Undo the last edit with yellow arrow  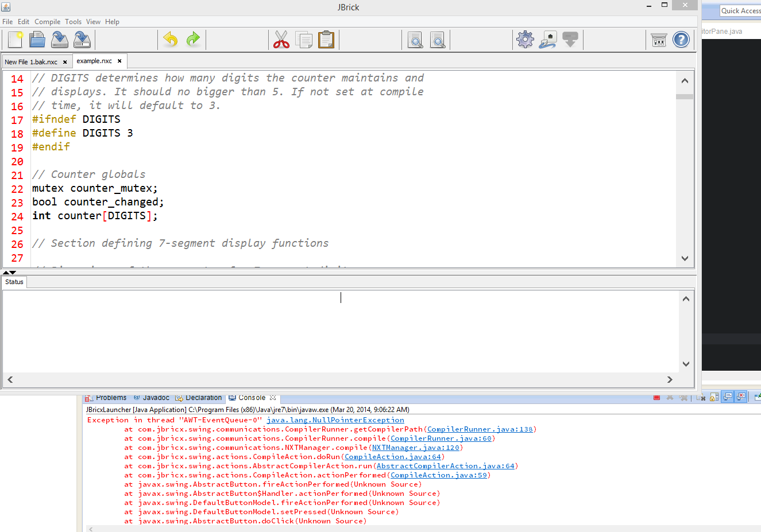[171, 40]
